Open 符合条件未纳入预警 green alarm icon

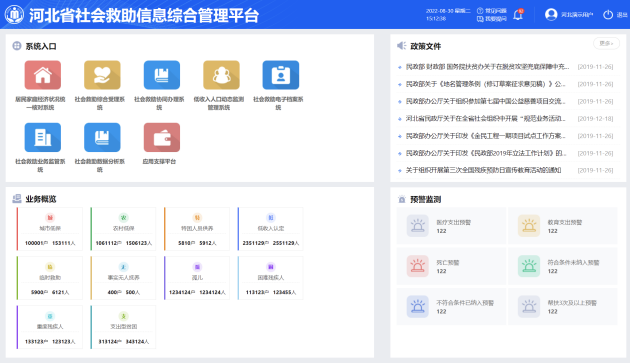tap(529, 266)
